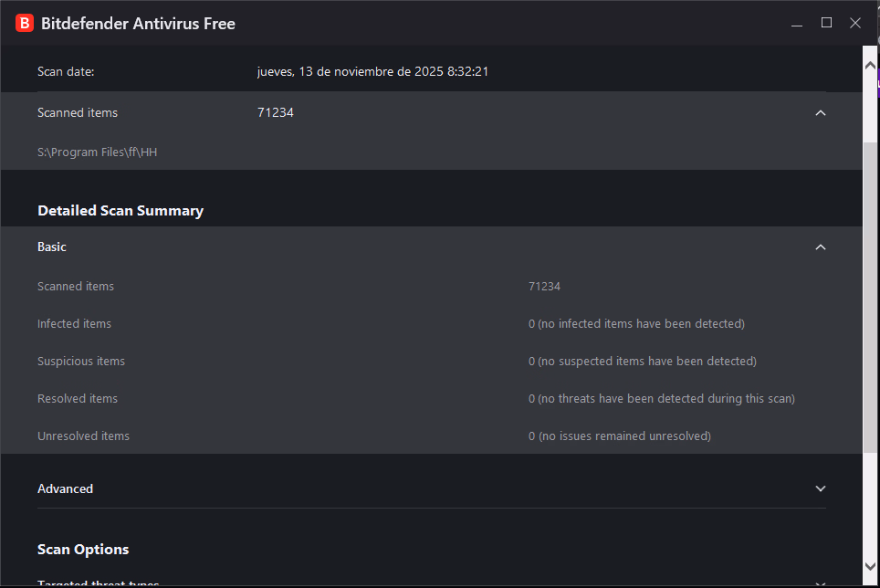880x588 pixels.
Task: Collapse the Scanned items section chevron
Action: 820,113
